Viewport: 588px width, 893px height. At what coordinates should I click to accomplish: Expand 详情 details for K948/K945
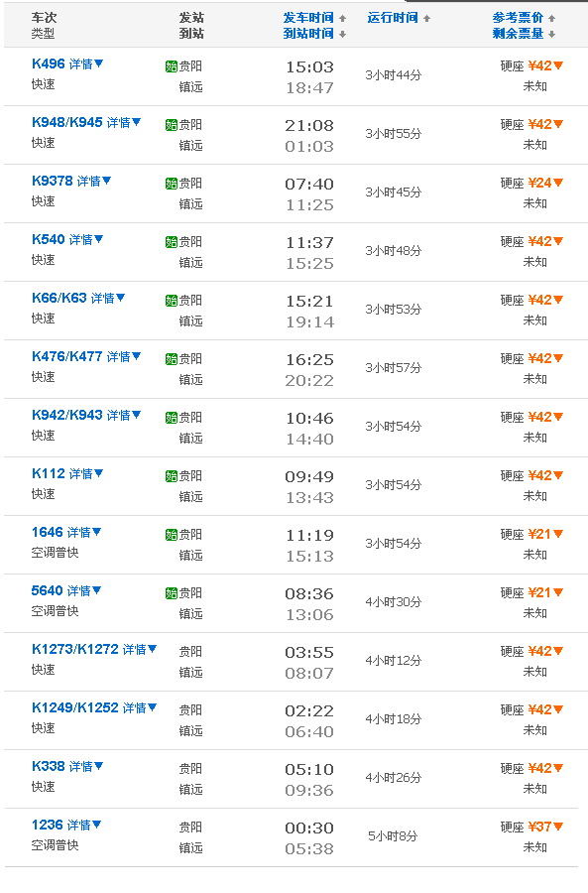coord(124,122)
